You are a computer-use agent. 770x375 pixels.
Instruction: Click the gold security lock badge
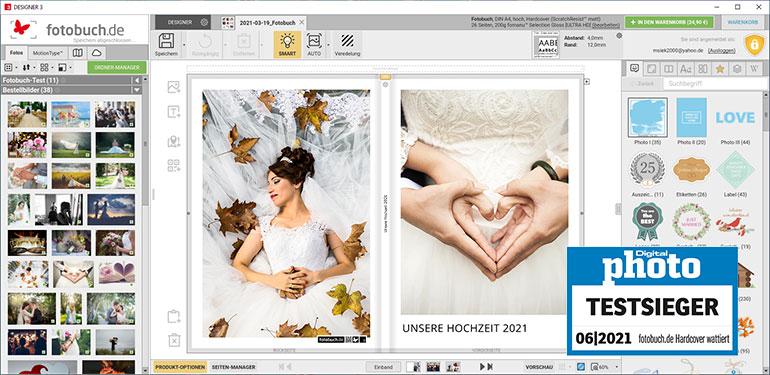754,45
